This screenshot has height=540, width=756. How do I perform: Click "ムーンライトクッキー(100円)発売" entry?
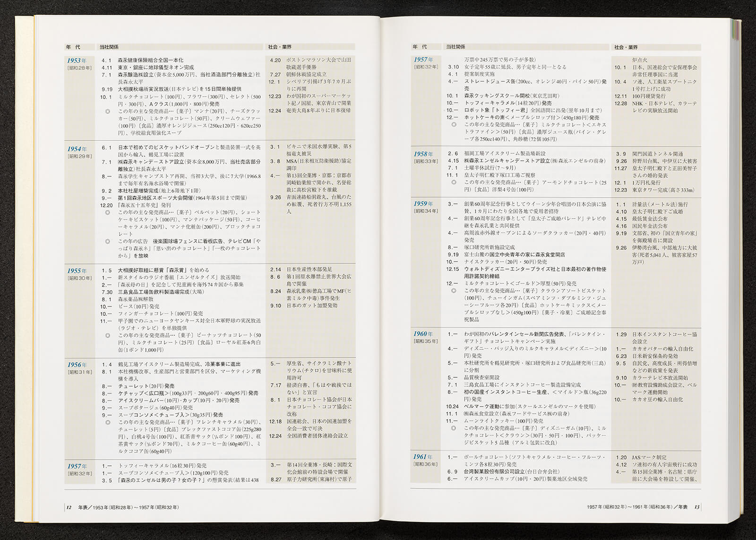tap(503, 421)
